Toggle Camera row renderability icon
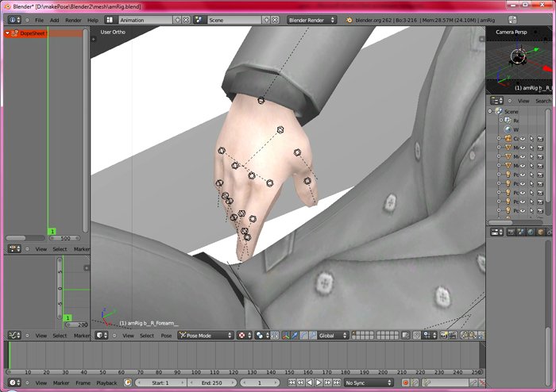This screenshot has width=556, height=392. (x=540, y=138)
